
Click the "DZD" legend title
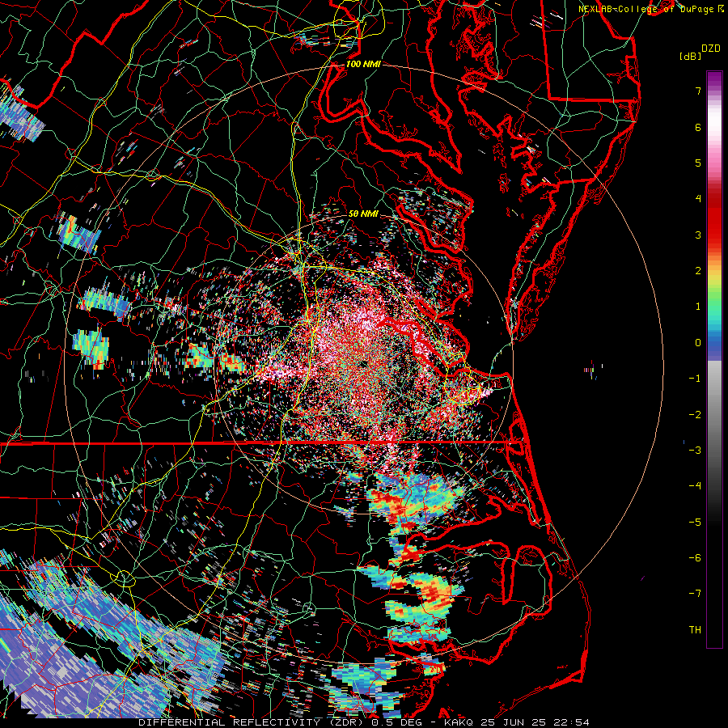[710, 49]
